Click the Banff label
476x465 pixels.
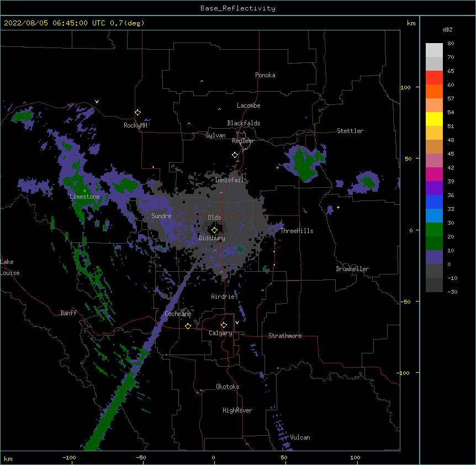[x=68, y=313]
